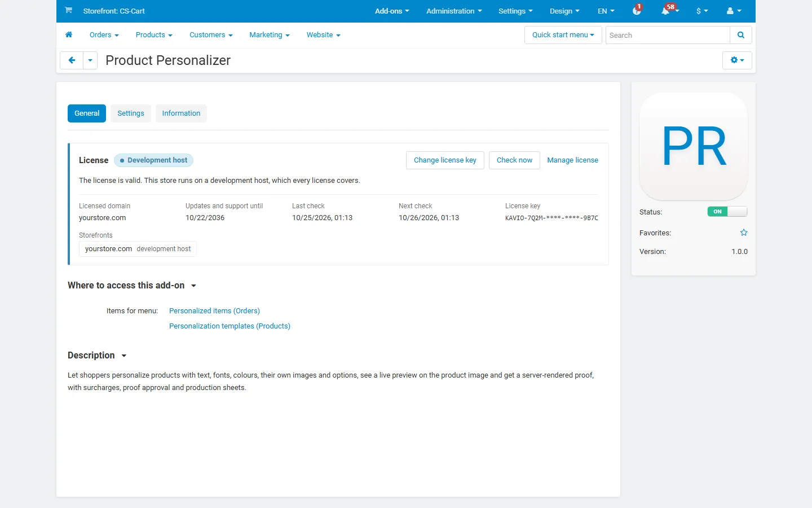This screenshot has width=812, height=508.
Task: Switch to the Settings tab
Action: pyautogui.click(x=131, y=113)
